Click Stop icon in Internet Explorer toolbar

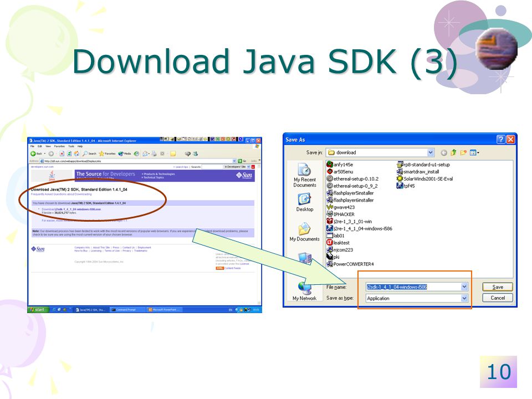(x=62, y=154)
